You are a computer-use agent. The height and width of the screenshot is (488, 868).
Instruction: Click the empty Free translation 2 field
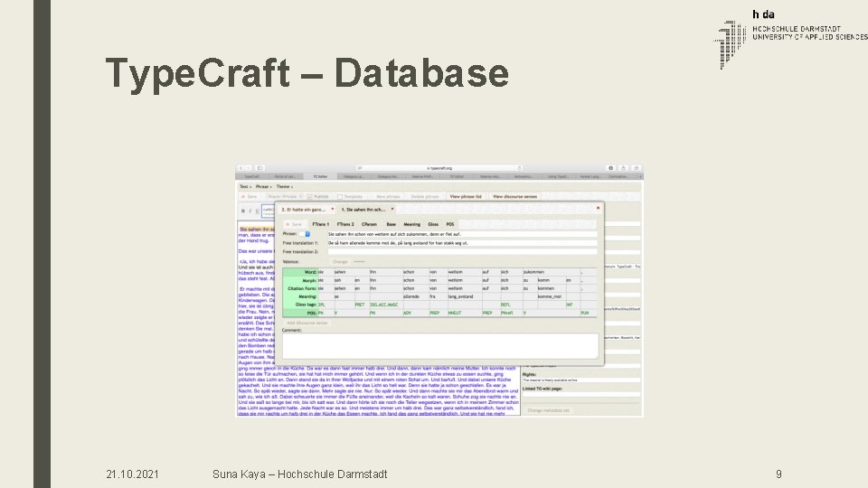tap(462, 252)
